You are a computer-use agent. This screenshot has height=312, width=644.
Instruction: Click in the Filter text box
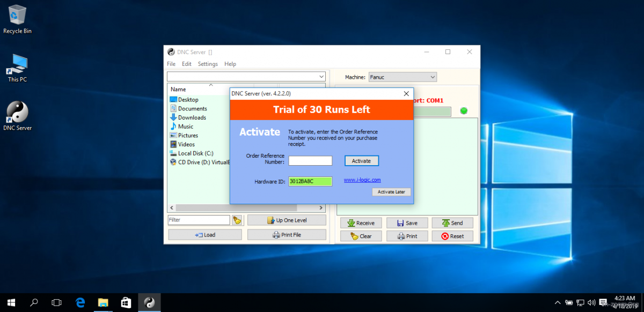pyautogui.click(x=199, y=220)
